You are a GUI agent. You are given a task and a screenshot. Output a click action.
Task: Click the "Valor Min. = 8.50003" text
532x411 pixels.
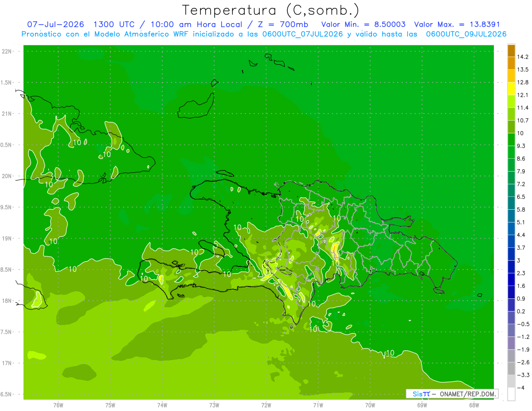[363, 24]
